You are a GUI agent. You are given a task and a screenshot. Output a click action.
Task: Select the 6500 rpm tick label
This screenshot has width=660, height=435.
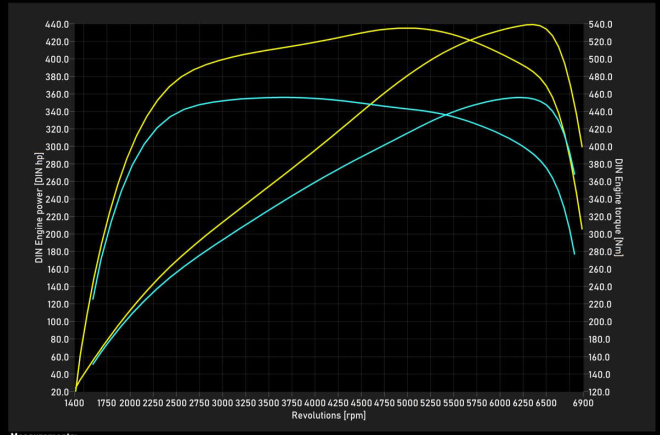pyautogui.click(x=546, y=402)
